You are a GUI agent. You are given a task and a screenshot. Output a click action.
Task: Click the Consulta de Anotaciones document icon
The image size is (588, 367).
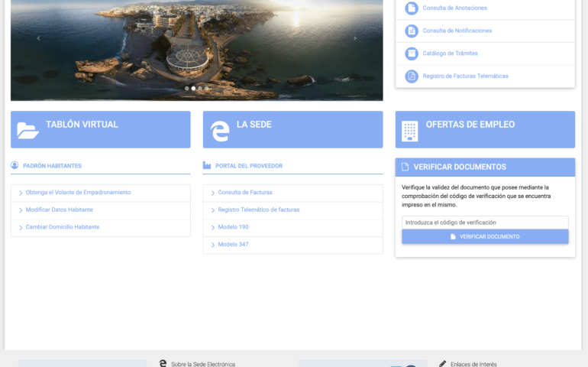[412, 8]
